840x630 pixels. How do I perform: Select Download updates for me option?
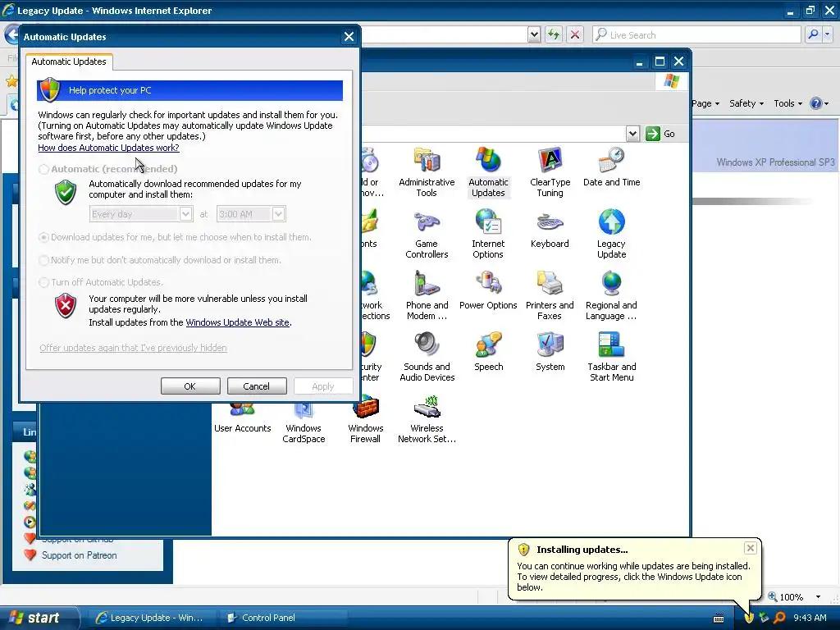44,237
